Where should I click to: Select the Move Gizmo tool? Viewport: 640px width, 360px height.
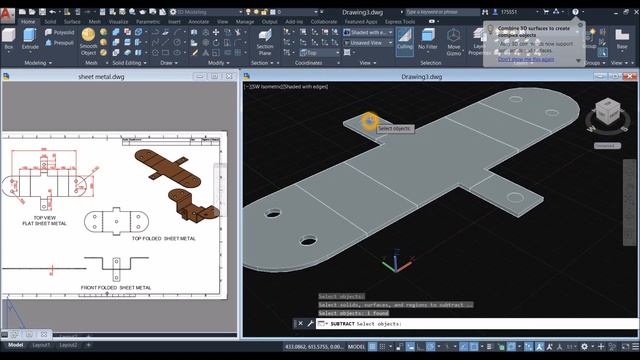click(453, 42)
